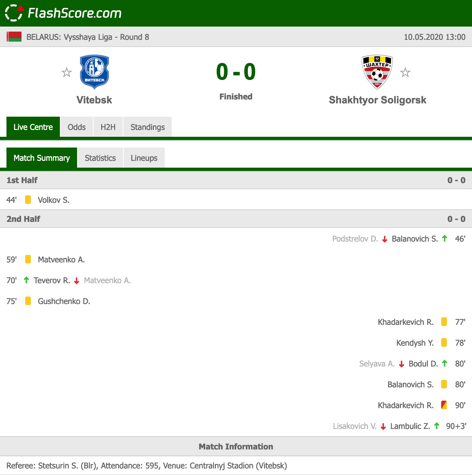Click the Belarus flag icon

[x=14, y=37]
